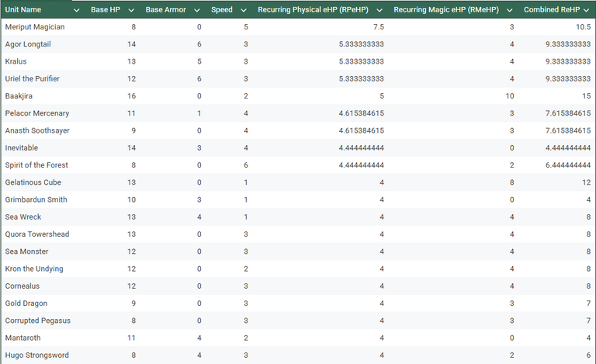Select Mantaroth's Base HP value 11
The height and width of the screenshot is (364, 596).
point(131,338)
